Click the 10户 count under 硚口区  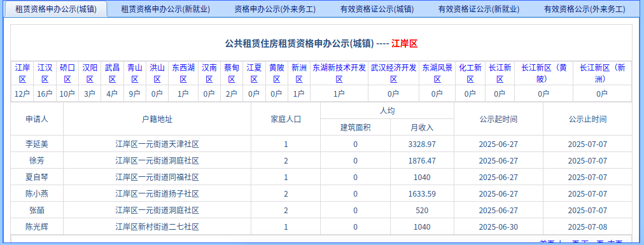[67, 94]
